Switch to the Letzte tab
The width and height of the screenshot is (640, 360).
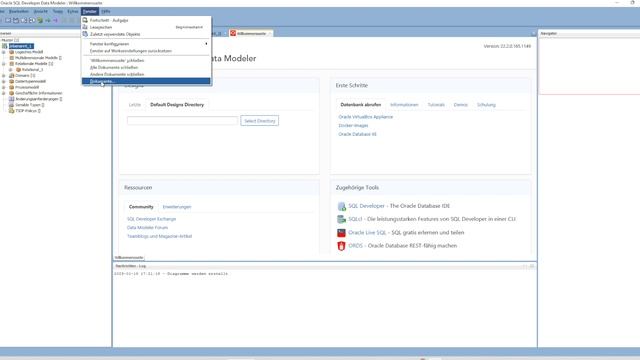(135, 105)
